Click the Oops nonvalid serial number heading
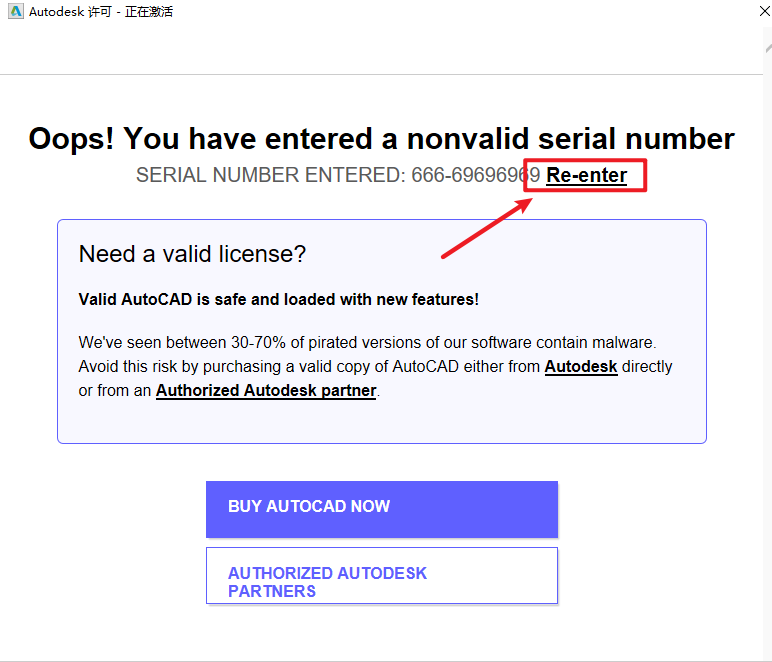This screenshot has width=772, height=662. [381, 138]
